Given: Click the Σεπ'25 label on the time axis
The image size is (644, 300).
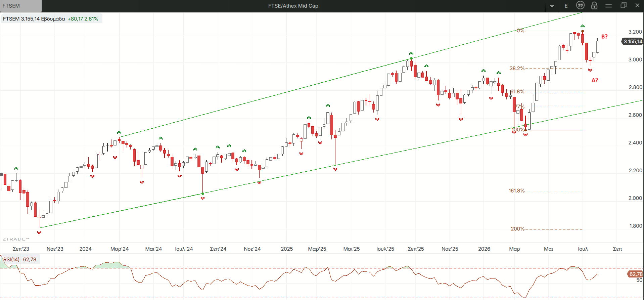Looking at the screenshot, I should [x=416, y=249].
